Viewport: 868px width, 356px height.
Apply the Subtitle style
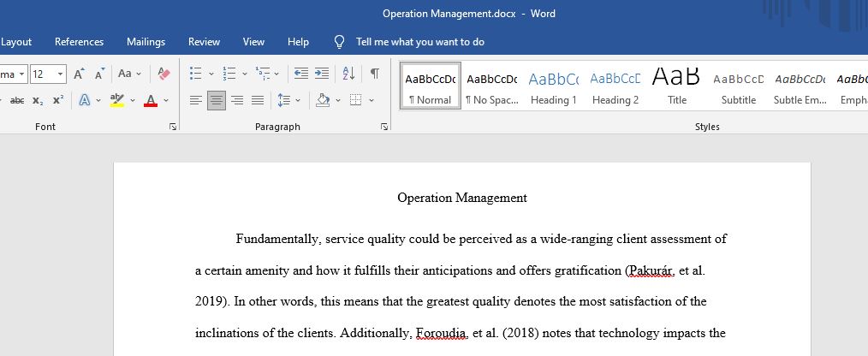coord(739,86)
